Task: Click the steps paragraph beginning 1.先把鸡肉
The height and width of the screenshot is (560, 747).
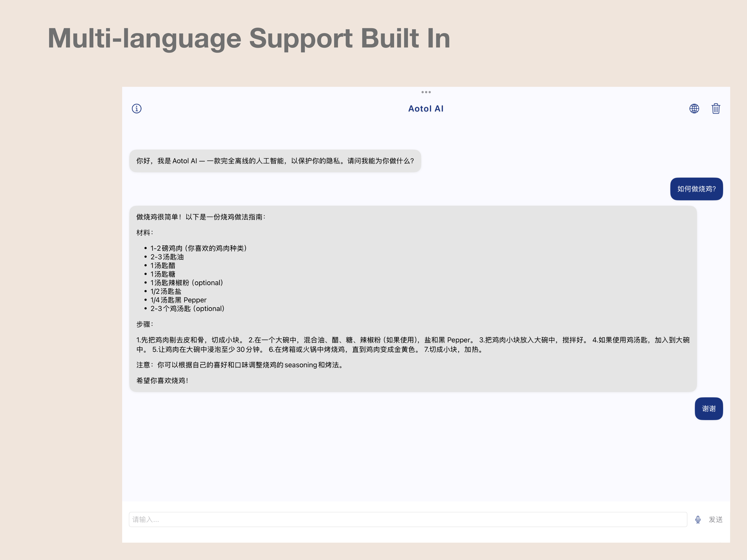Action: click(413, 345)
